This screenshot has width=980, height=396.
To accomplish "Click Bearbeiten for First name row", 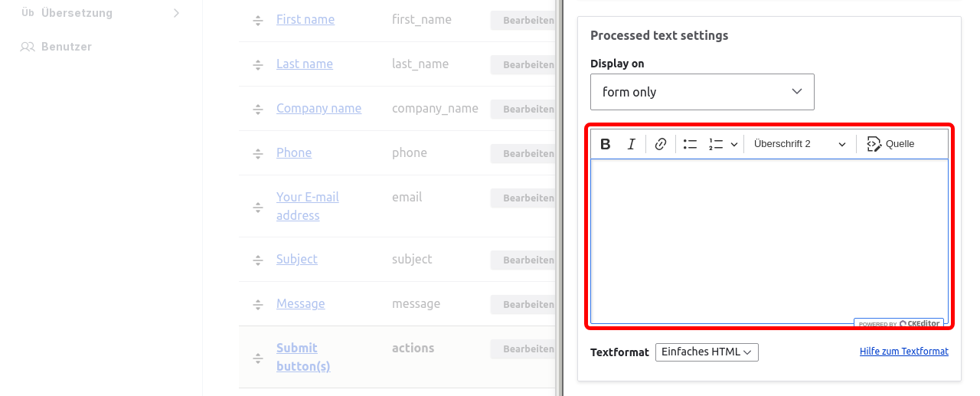I will tap(524, 21).
